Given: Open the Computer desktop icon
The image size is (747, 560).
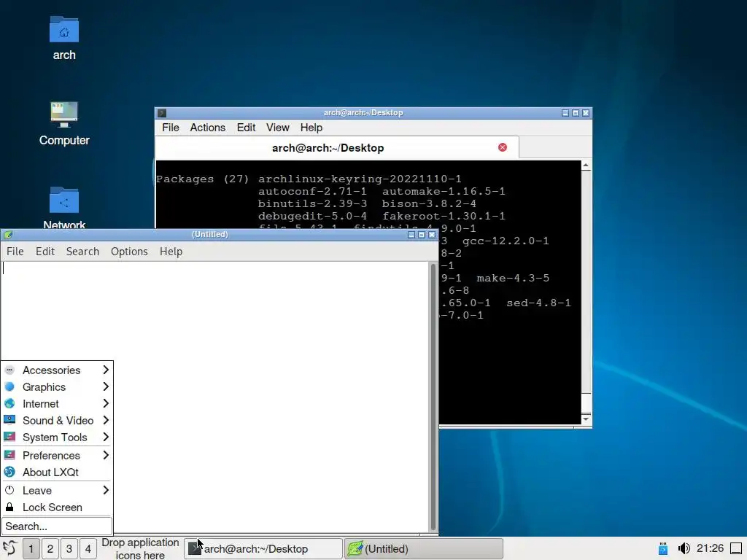Looking at the screenshot, I should pyautogui.click(x=64, y=114).
